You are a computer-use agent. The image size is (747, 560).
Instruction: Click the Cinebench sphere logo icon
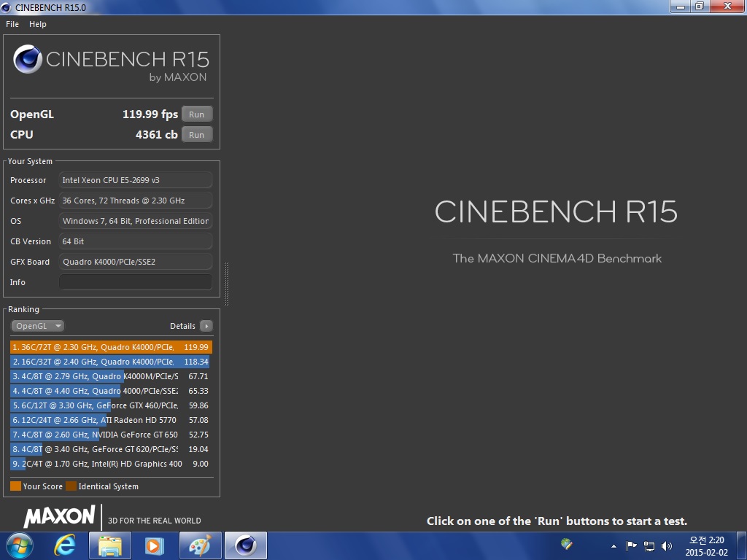[28, 59]
